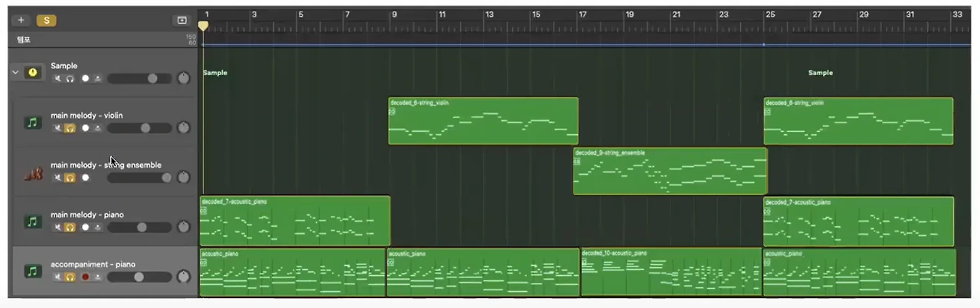
Task: Select the Sample track name
Action: tap(64, 66)
